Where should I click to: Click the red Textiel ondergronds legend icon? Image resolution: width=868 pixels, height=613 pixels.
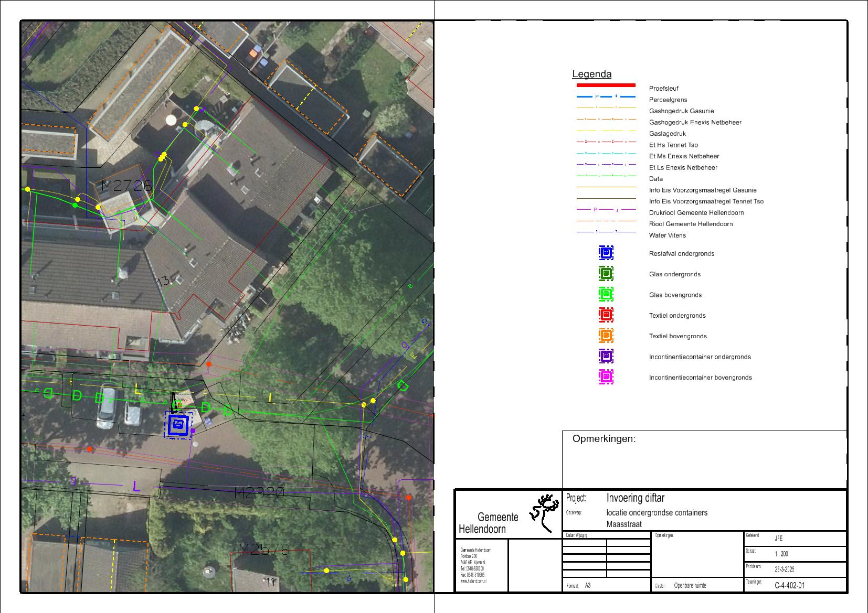[x=606, y=315]
